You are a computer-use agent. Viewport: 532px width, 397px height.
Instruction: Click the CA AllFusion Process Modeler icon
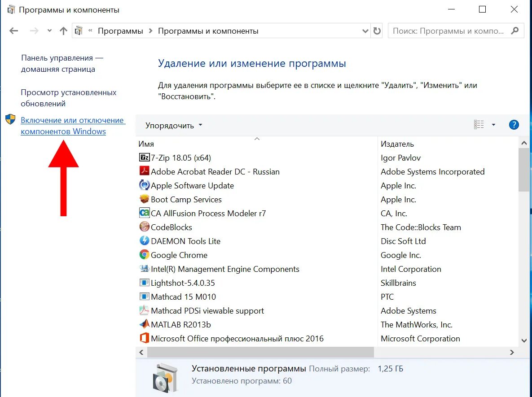(x=144, y=213)
